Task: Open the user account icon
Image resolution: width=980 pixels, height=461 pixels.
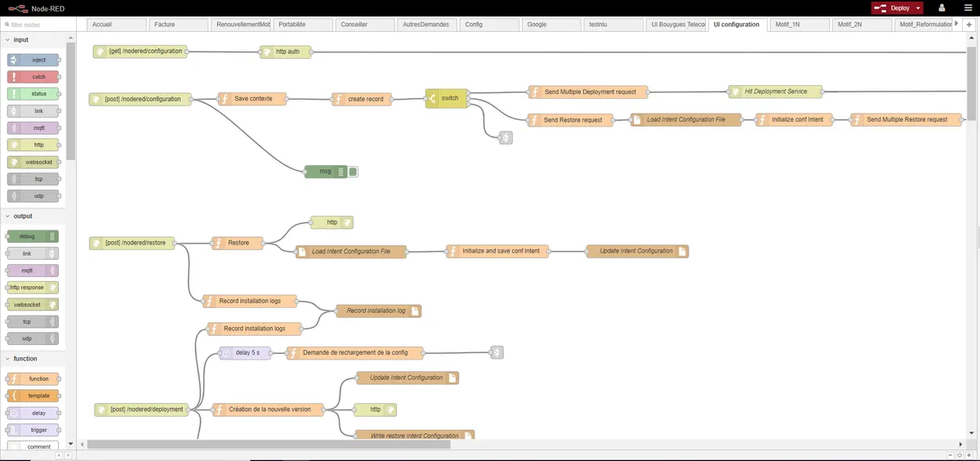Action: pos(942,7)
